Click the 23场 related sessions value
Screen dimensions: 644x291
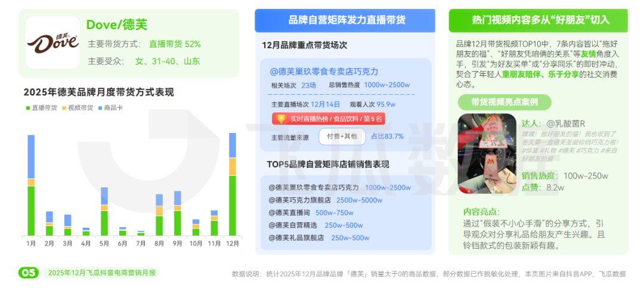click(x=309, y=85)
